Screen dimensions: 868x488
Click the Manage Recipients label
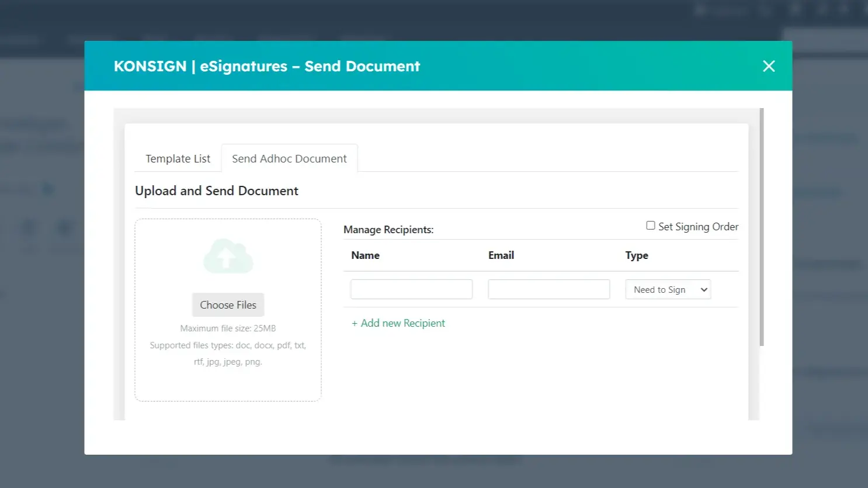[388, 230]
